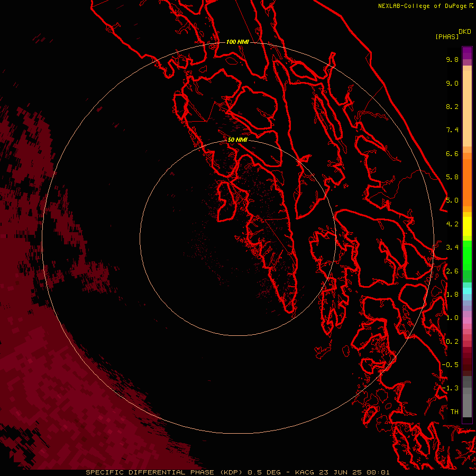Click the -1.3 colorbar value
This screenshot has width=476, height=476.
450,388
